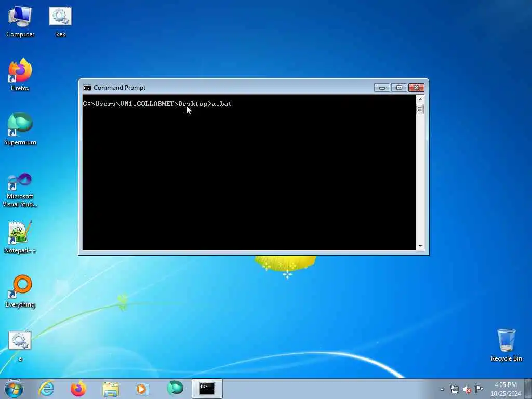
Task: Show hidden system tray icons
Action: pos(442,389)
